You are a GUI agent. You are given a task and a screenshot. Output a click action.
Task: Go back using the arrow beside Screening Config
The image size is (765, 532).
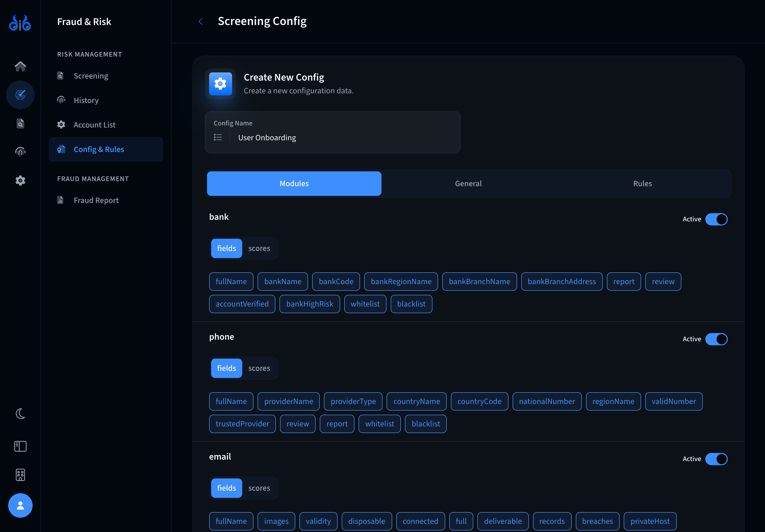[x=200, y=21]
